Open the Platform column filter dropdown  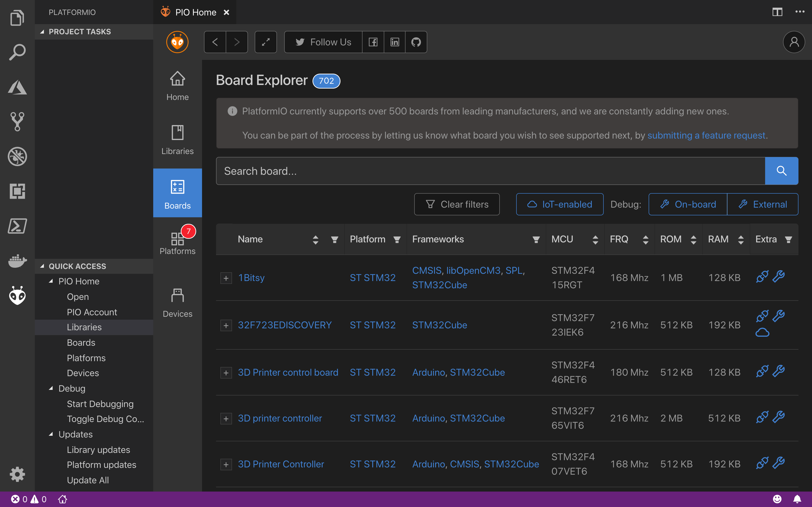point(397,239)
